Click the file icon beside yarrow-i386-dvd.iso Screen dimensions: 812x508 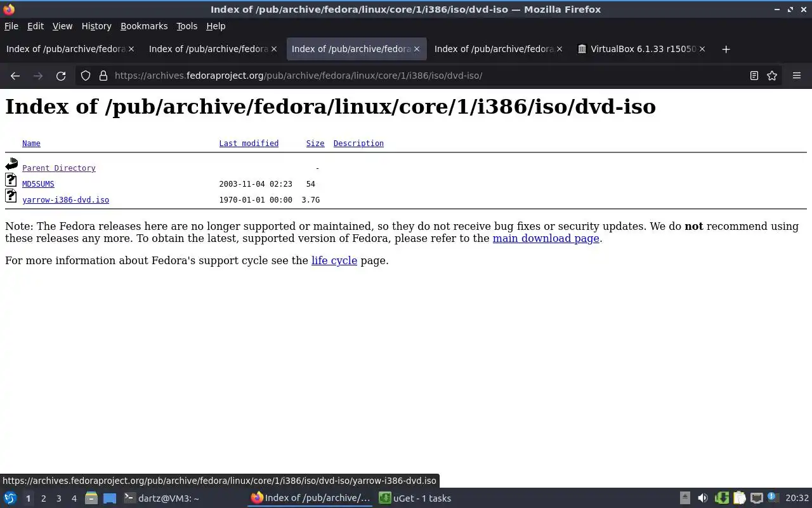[x=11, y=196]
